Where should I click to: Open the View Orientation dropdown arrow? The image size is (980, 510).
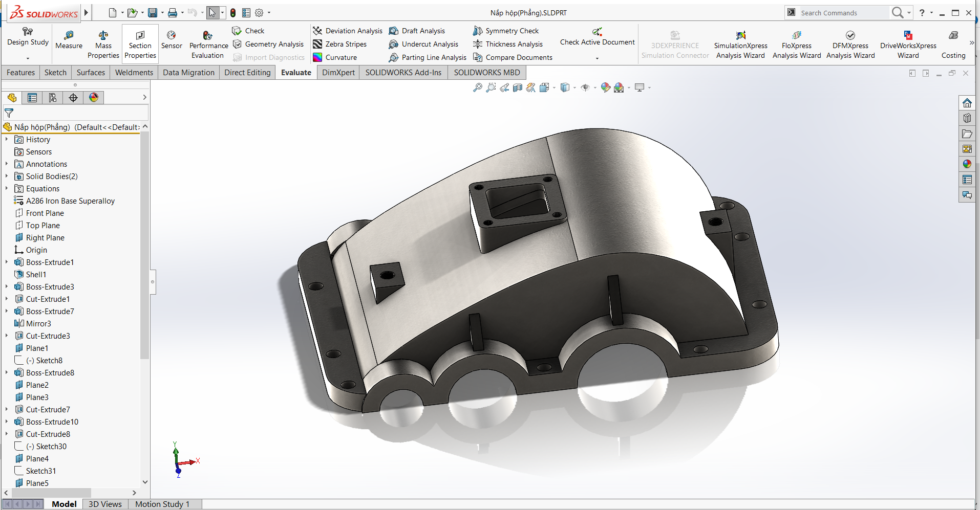pos(554,88)
